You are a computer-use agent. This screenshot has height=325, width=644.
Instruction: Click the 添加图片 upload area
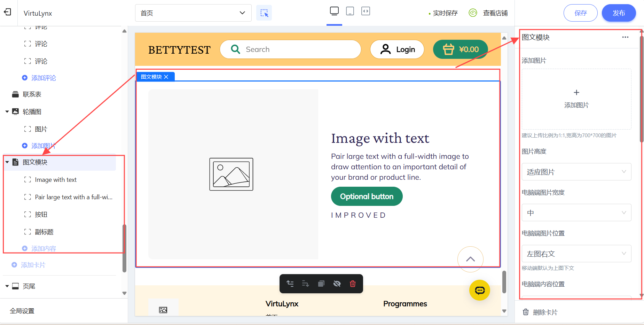click(x=576, y=99)
